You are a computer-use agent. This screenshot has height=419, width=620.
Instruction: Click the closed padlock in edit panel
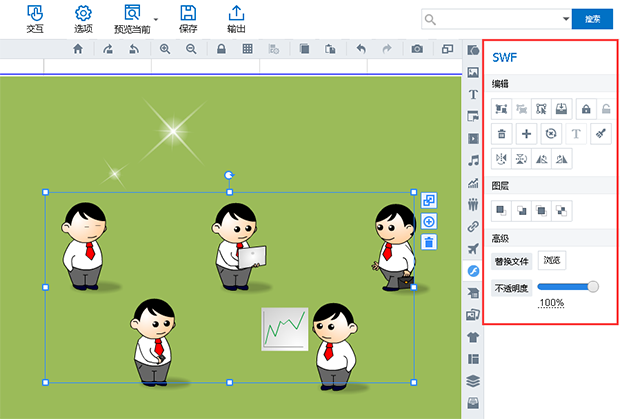(586, 109)
